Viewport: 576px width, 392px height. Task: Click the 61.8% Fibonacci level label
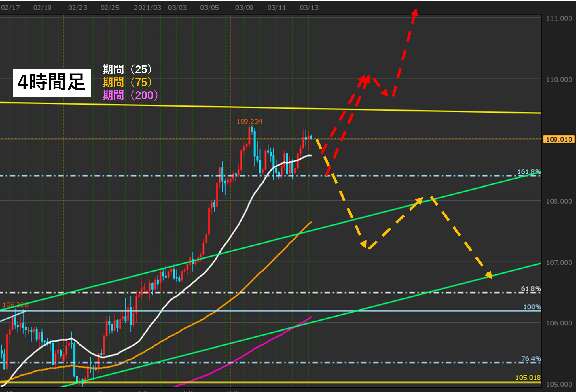530,289
